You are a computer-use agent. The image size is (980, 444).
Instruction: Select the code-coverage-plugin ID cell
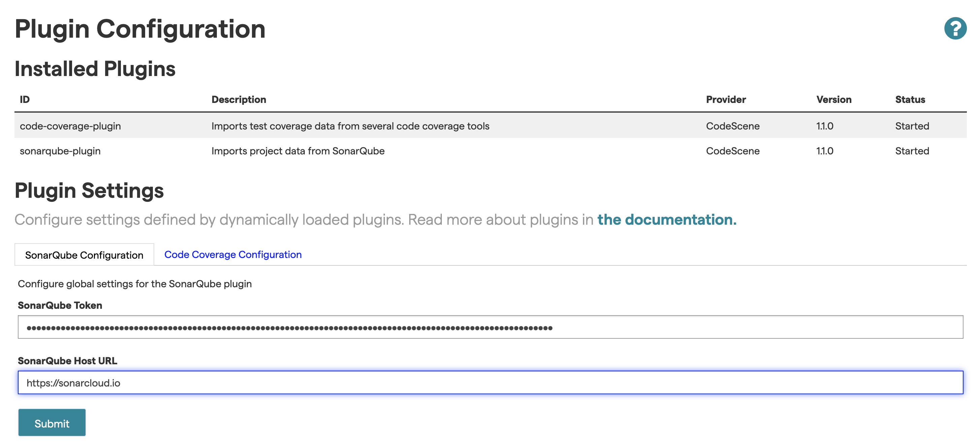70,126
